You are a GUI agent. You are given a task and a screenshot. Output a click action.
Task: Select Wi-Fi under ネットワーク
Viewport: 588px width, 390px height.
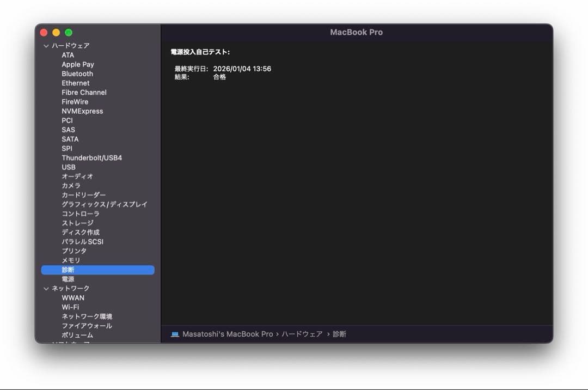point(72,307)
